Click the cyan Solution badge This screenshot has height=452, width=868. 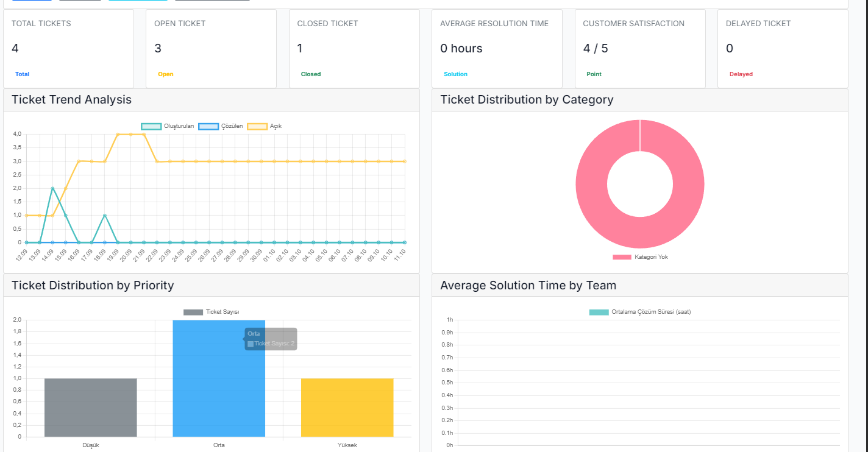coord(455,74)
